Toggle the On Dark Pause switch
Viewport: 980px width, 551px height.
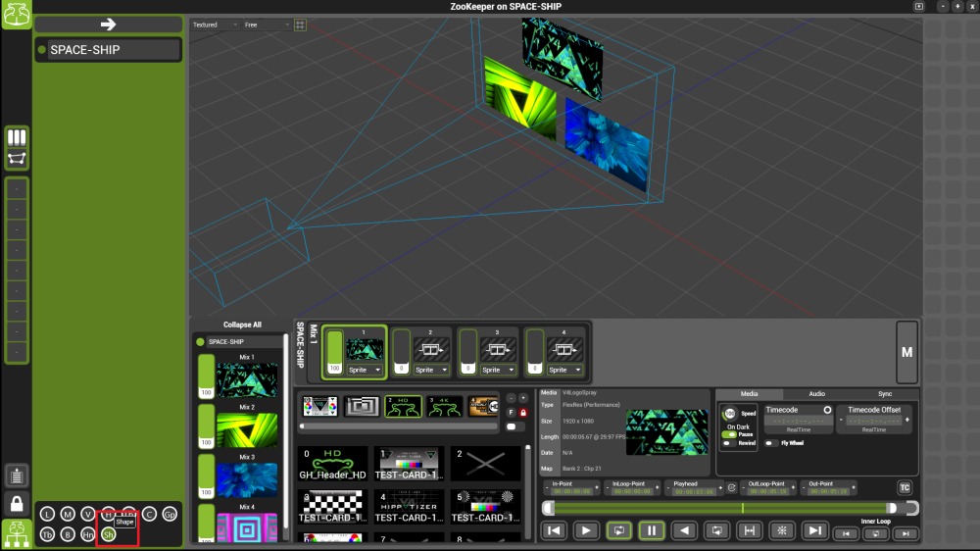(x=729, y=434)
